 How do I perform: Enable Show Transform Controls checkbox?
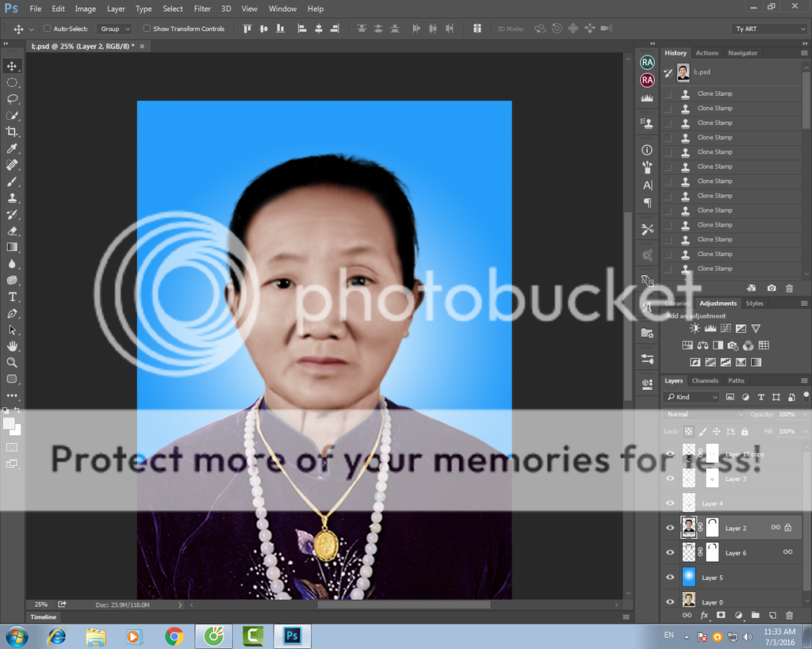(x=147, y=29)
